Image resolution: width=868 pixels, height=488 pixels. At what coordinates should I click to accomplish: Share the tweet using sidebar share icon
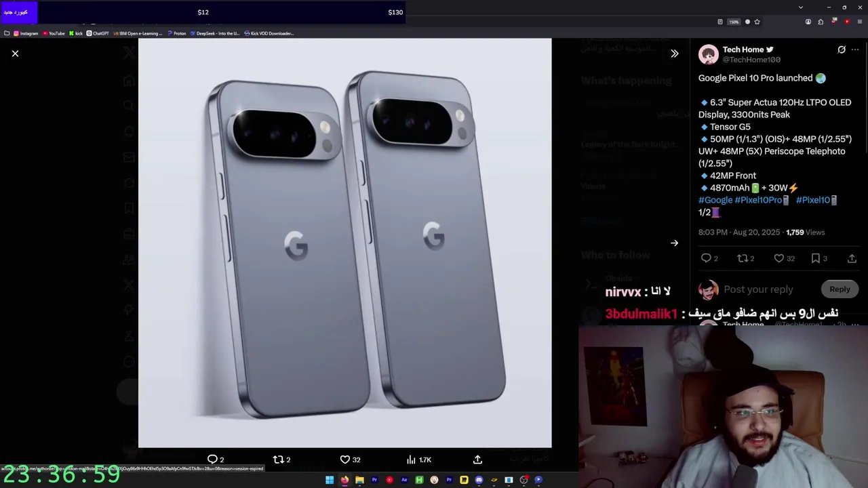click(852, 258)
